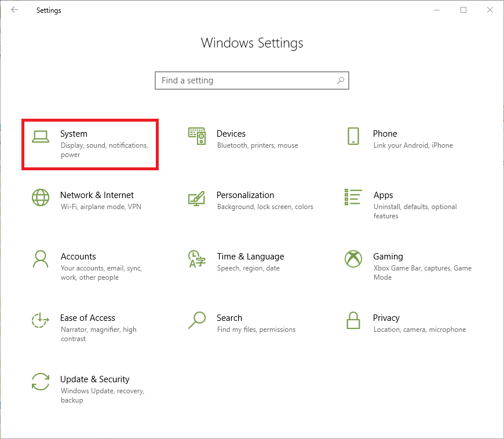Click 'Find my files, permissions' description
The image size is (504, 439).
[256, 330]
